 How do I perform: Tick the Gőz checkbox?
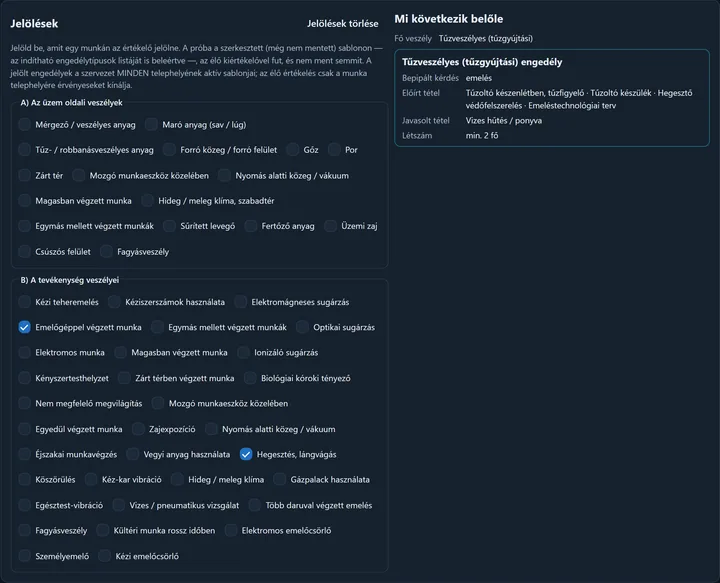[x=292, y=150]
